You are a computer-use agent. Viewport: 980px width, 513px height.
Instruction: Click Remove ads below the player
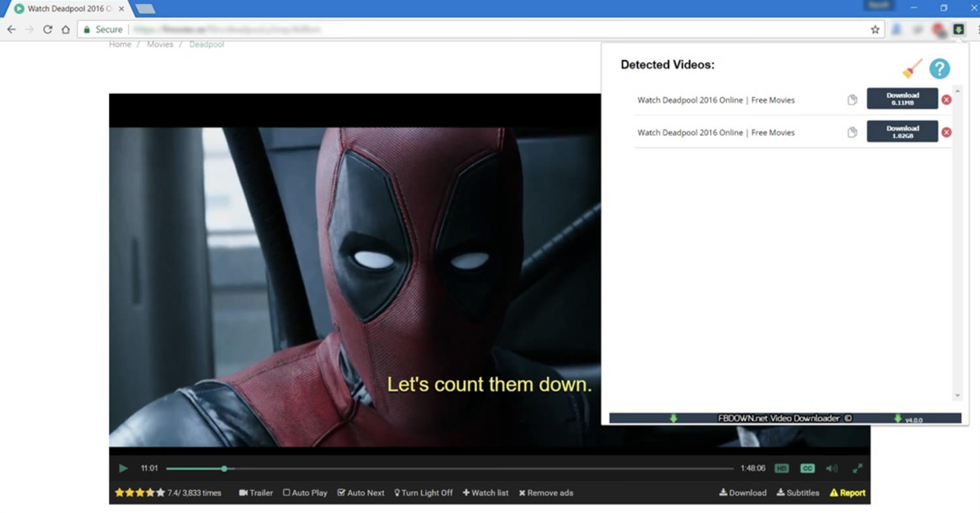tap(546, 493)
